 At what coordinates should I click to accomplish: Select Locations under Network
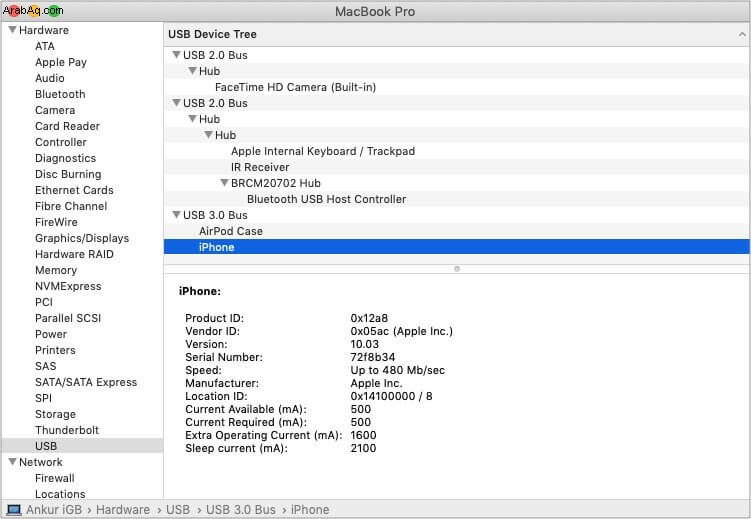60,494
